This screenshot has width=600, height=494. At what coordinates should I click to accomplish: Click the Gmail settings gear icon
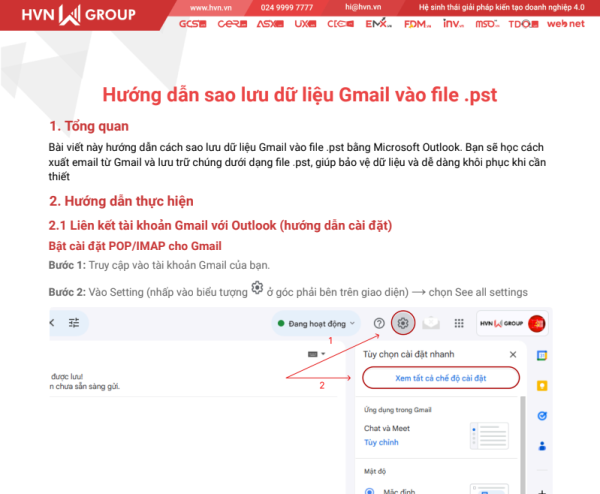coord(403,323)
